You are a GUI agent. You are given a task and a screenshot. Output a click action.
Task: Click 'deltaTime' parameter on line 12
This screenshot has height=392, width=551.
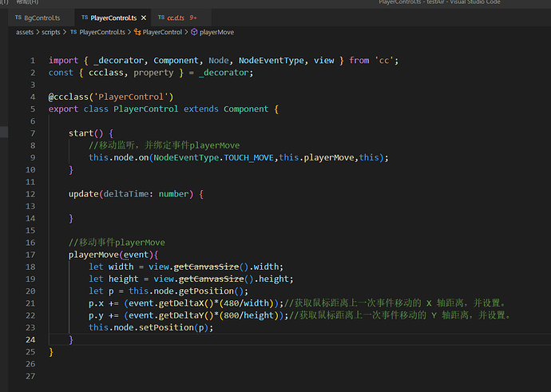click(126, 194)
